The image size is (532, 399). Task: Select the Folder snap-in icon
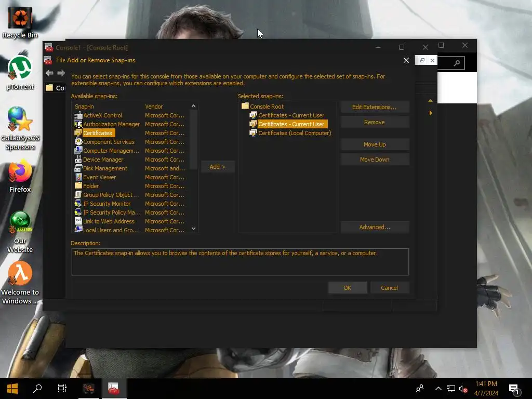click(78, 186)
